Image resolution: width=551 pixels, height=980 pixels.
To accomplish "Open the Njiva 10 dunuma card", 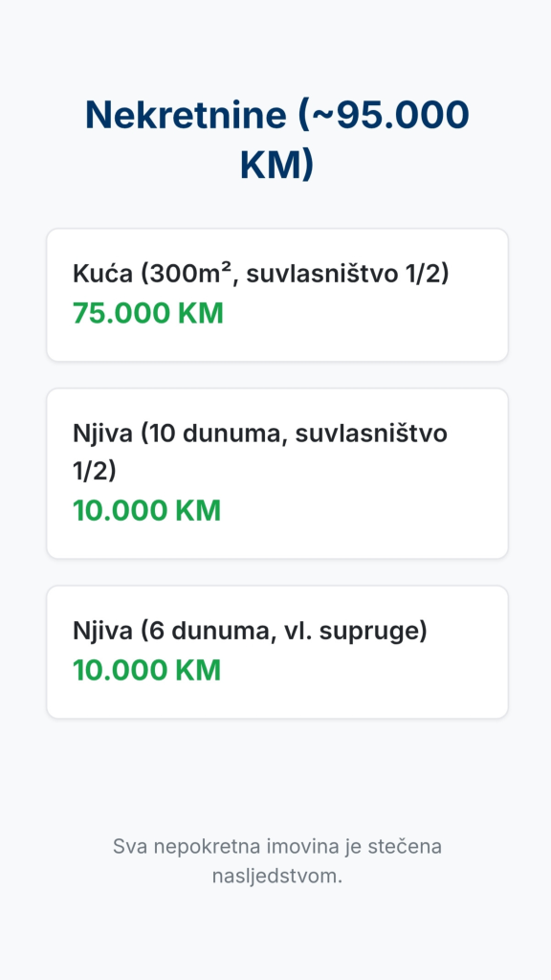I will pos(277,473).
